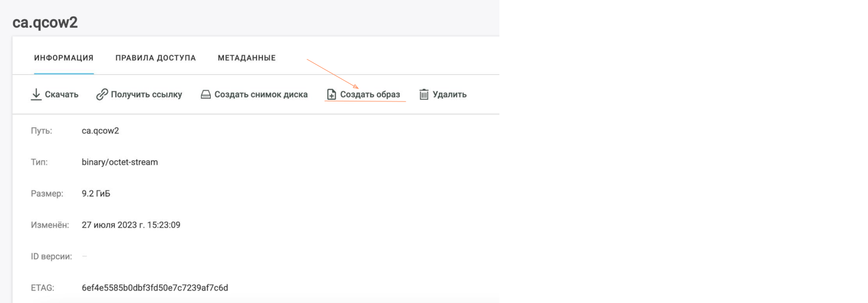Click the disk snapshot drive icon
The height and width of the screenshot is (303, 868).
click(205, 94)
